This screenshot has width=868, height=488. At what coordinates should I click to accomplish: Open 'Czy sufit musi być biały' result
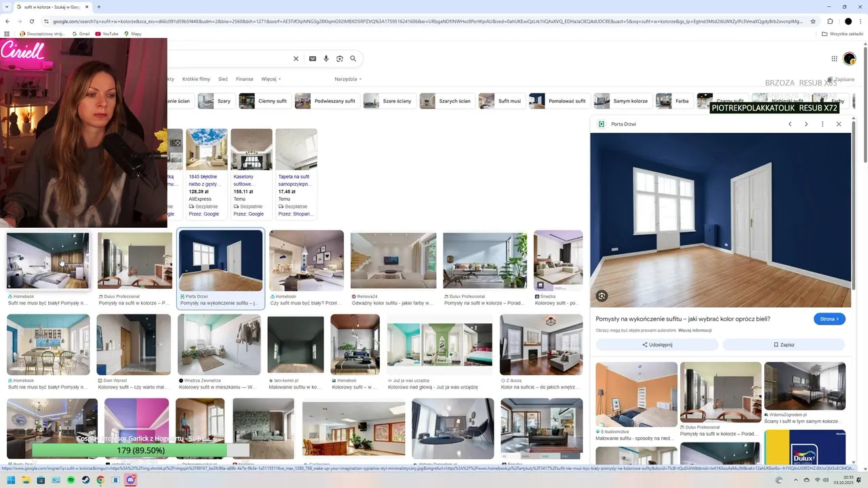[x=307, y=261]
